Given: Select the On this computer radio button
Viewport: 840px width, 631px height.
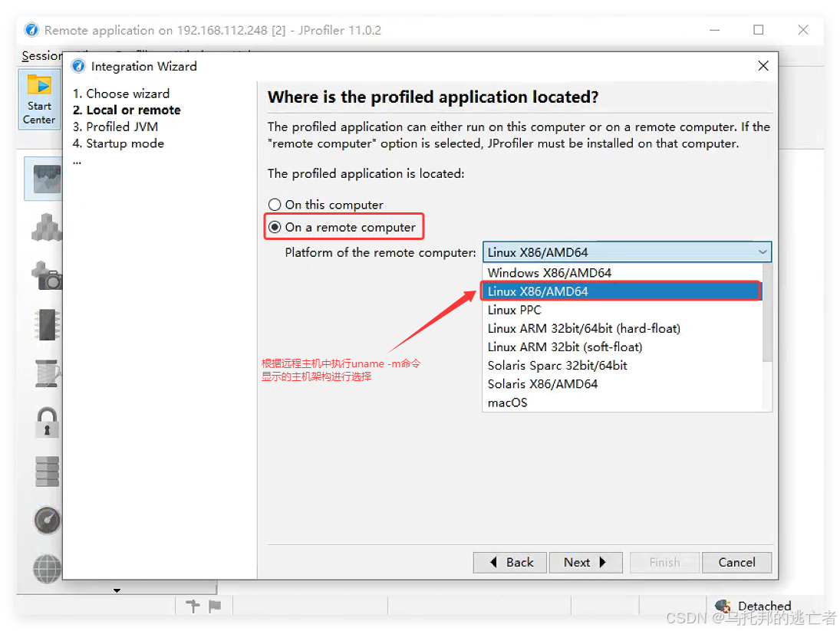Looking at the screenshot, I should [275, 205].
